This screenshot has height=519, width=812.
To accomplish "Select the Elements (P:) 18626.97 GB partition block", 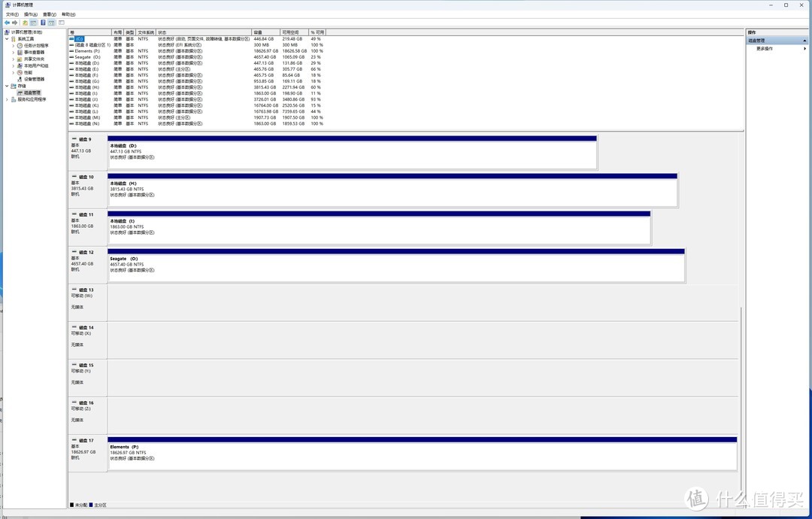I will click(422, 454).
